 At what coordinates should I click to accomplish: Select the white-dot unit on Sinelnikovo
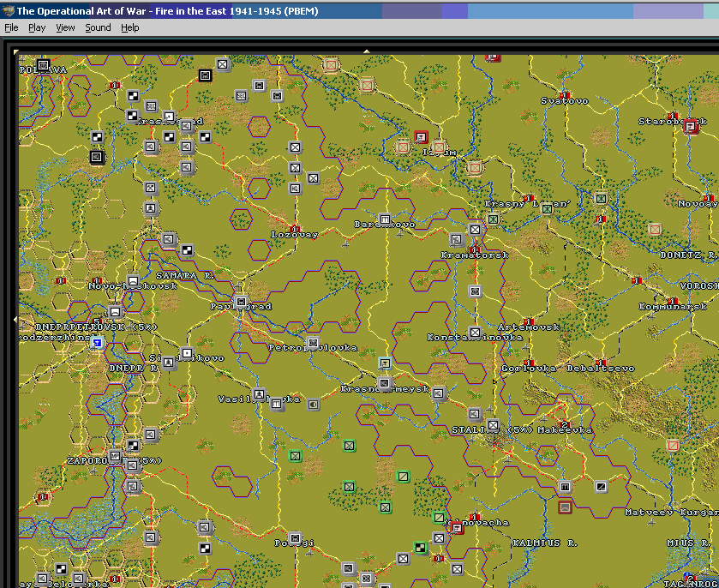[x=187, y=353]
